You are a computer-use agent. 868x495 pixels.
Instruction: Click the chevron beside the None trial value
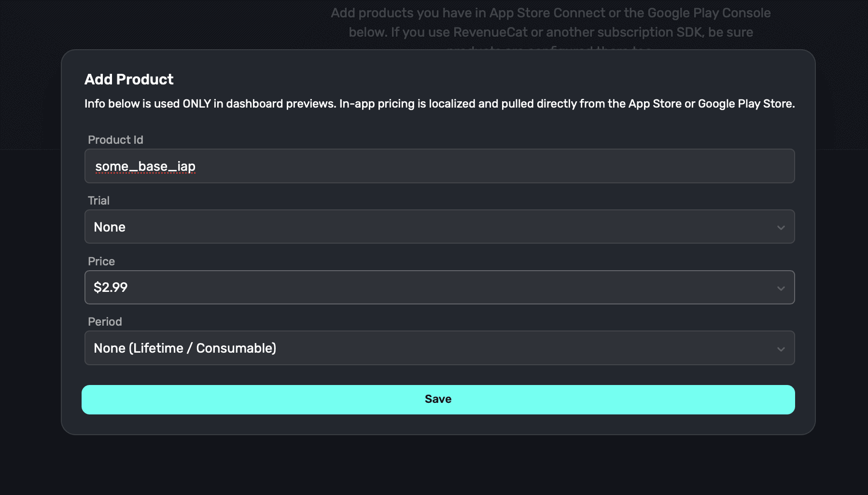pyautogui.click(x=781, y=227)
